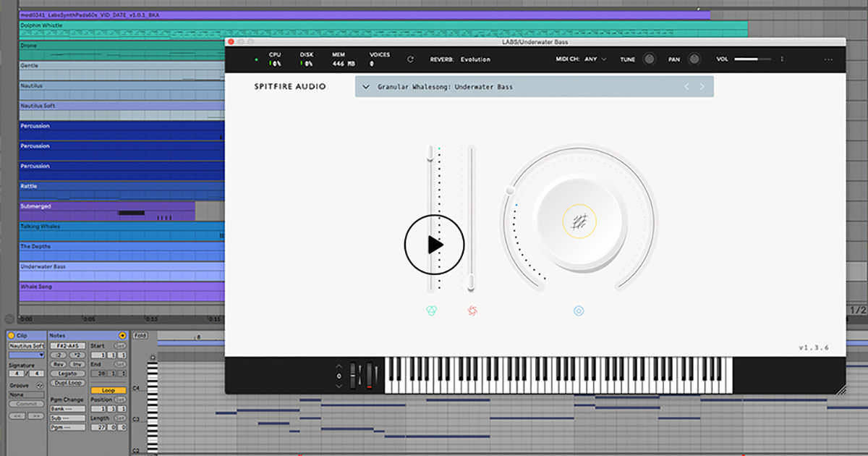
Task: Open the MIDI CH ANY dropdown
Action: tap(595, 59)
